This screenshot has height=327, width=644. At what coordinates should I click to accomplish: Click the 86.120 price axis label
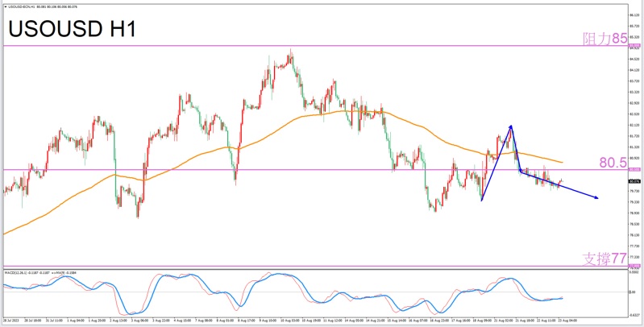634,14
